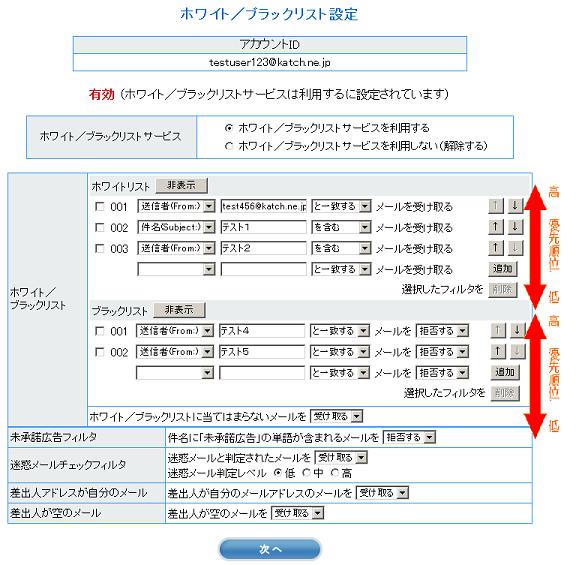
Task: Open whitelist 003 を含む match dropdown
Action: coord(341,249)
